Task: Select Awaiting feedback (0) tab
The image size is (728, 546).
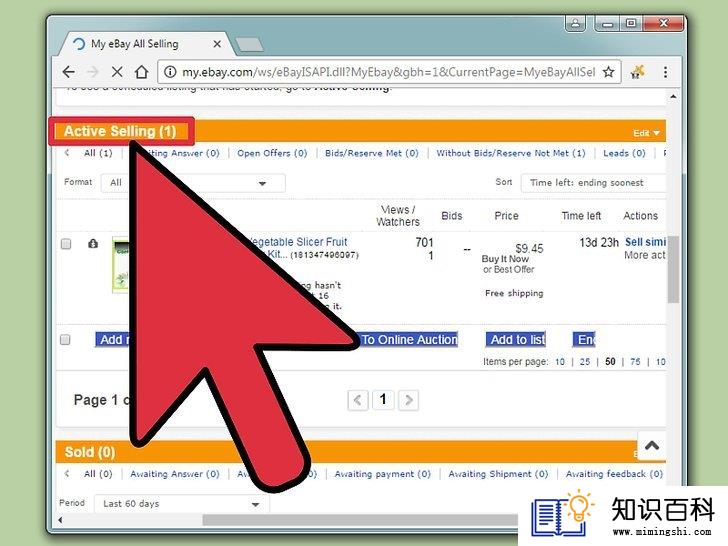Action: click(614, 474)
